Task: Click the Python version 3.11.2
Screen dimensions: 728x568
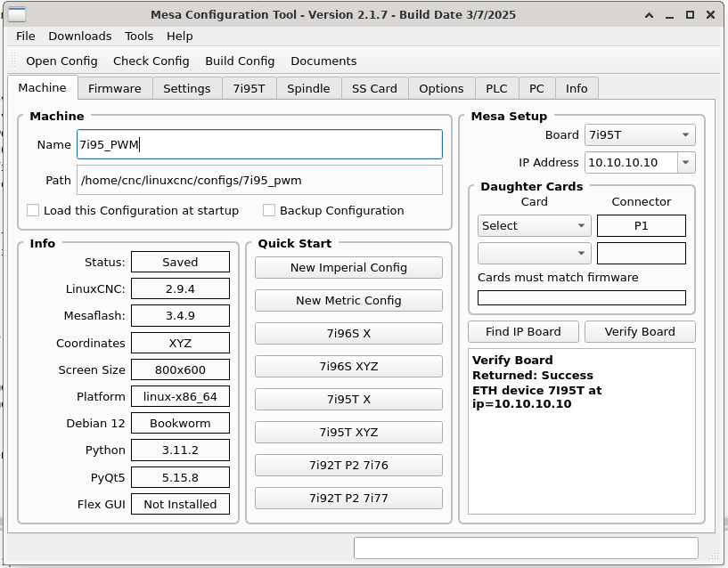Action: tap(180, 450)
